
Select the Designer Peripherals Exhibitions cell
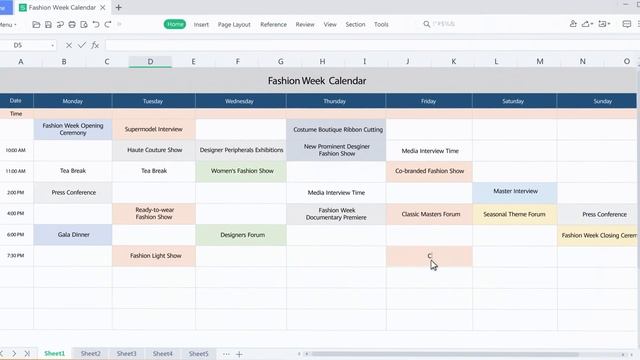point(241,150)
